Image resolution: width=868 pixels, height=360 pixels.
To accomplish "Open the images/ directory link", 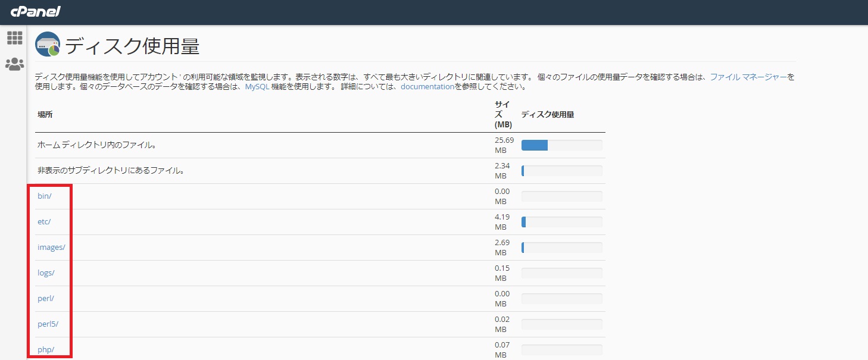I will tap(51, 247).
